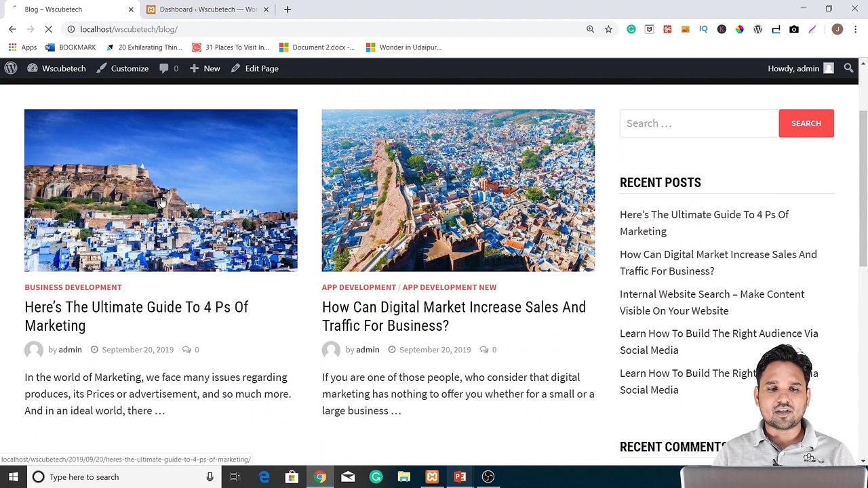The image size is (868, 488).
Task: Open recent post Internal Website Search link
Action: tap(712, 302)
